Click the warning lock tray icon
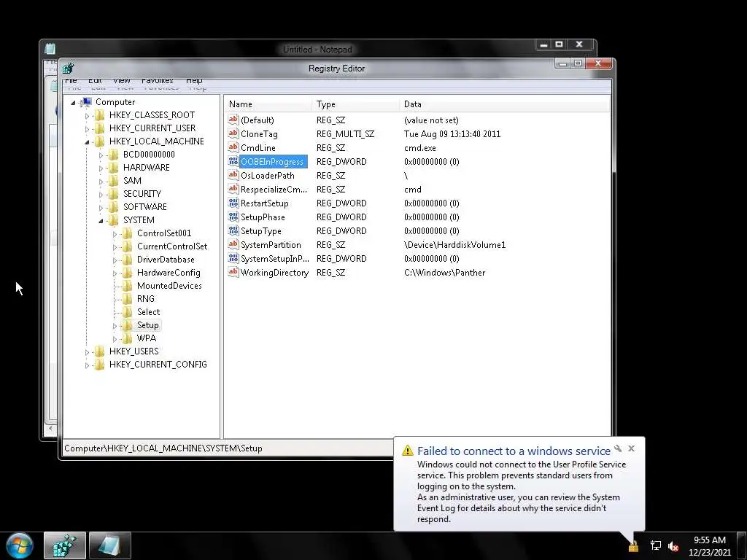Image resolution: width=747 pixels, height=560 pixels. [x=634, y=546]
